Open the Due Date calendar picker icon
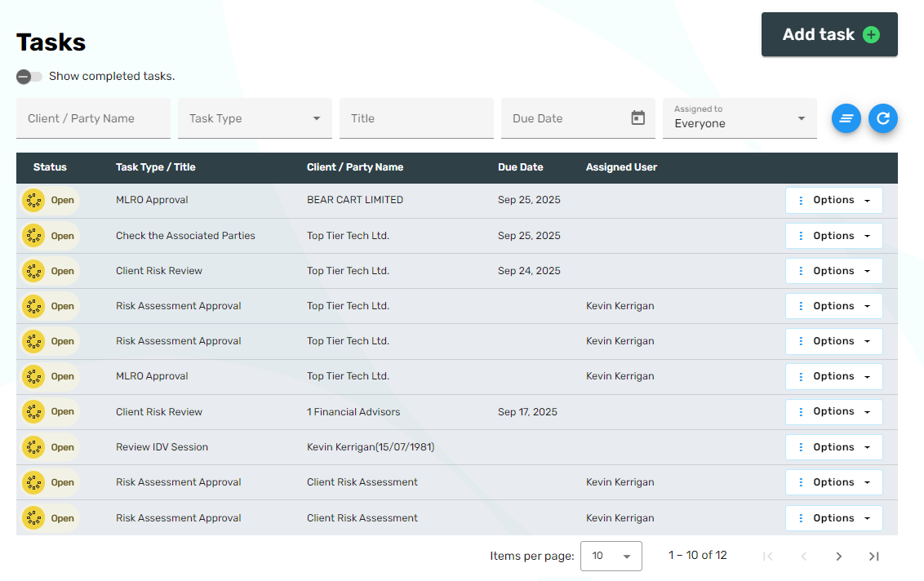Screen dimensions: 924x581 (x=638, y=118)
